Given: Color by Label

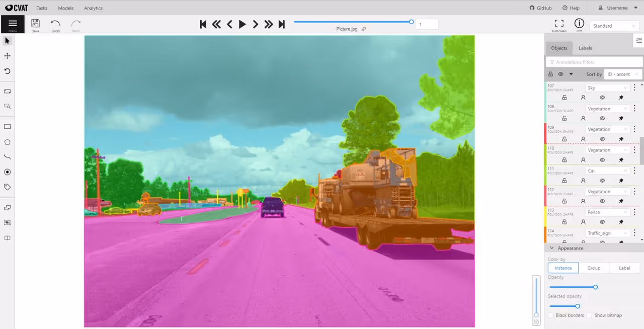Looking at the screenshot, I should tap(624, 268).
